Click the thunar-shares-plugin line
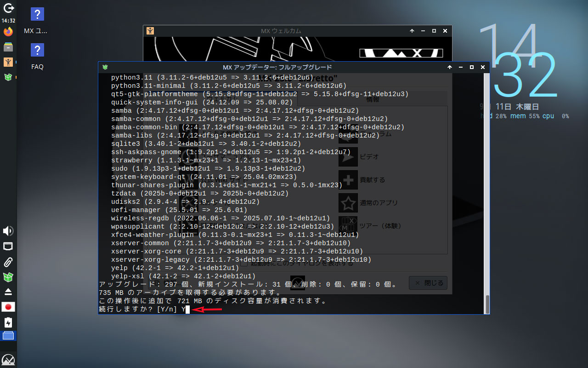This screenshot has width=588, height=368. point(227,185)
